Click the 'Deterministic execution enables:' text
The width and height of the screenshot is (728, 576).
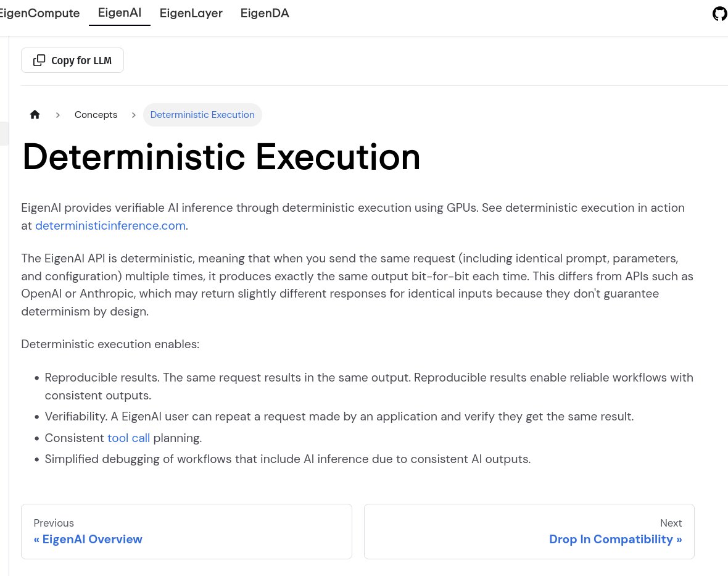click(110, 344)
